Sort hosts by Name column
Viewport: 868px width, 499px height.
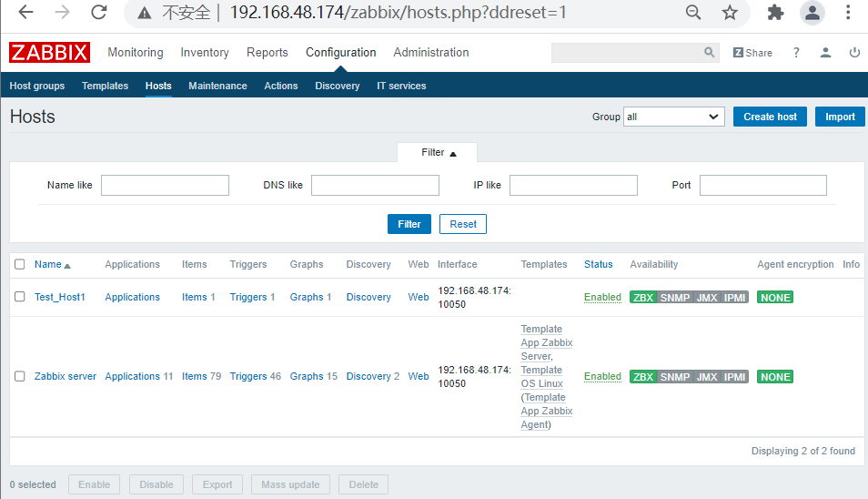(52, 264)
